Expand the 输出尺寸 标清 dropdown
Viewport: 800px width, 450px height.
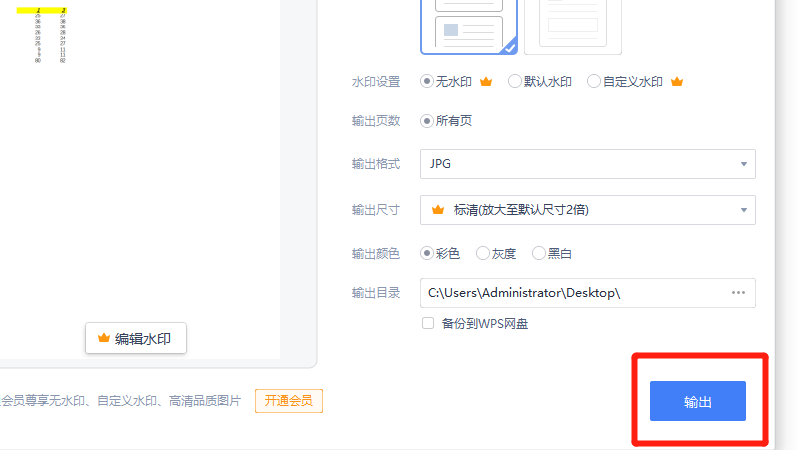(x=587, y=210)
